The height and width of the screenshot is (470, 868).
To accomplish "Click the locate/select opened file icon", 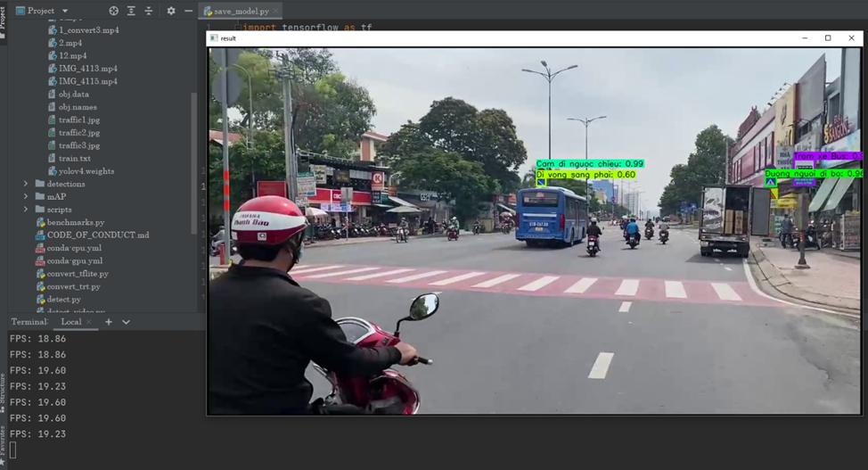I will tap(113, 11).
